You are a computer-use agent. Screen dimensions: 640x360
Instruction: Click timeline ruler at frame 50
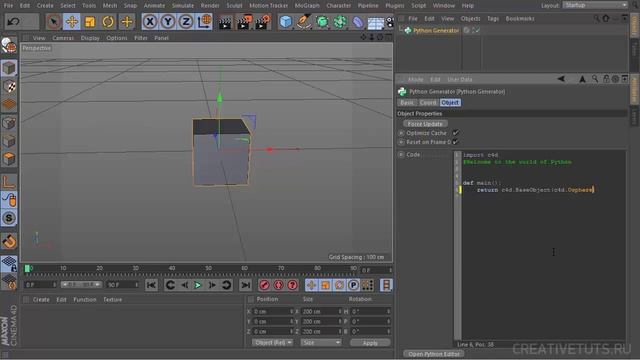(208, 269)
